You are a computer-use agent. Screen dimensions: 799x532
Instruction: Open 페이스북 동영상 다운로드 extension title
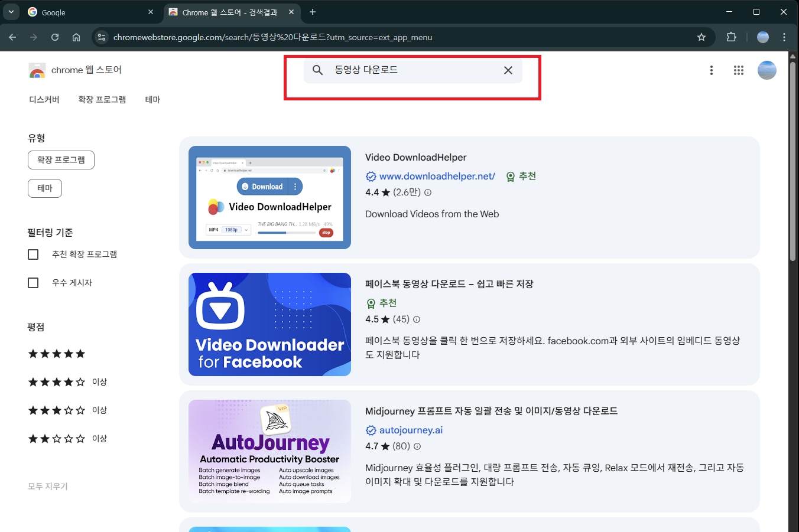449,284
